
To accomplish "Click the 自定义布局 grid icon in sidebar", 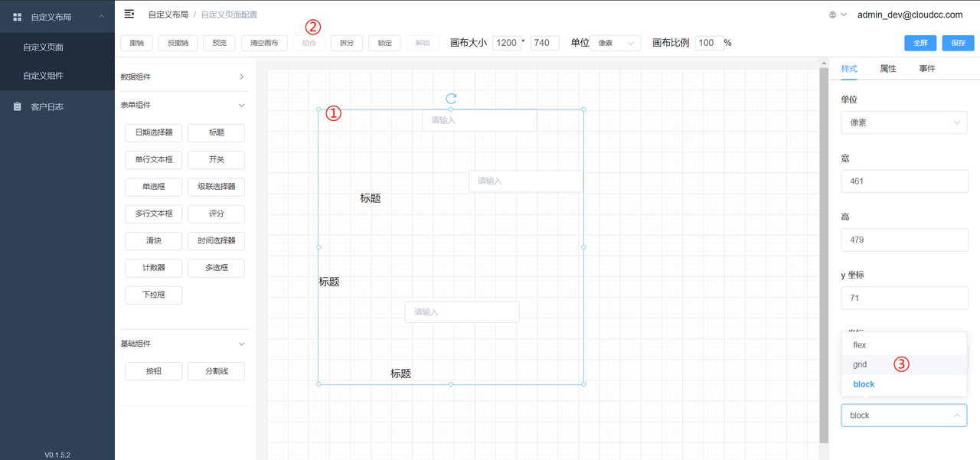I will coord(17,17).
